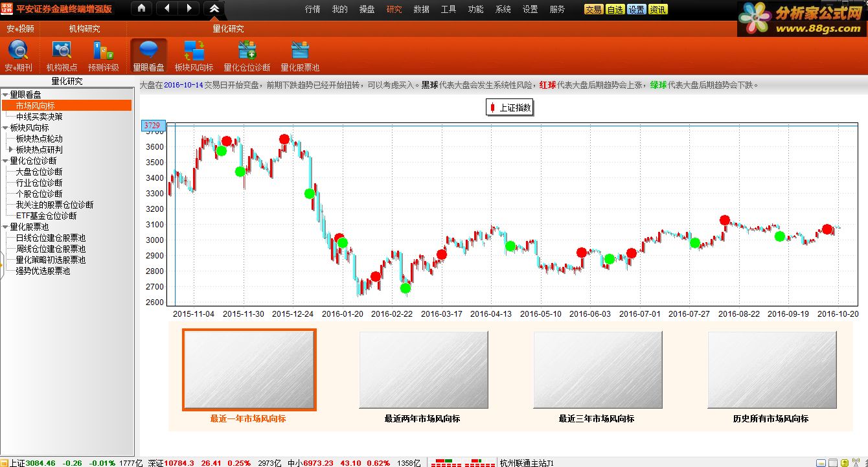Click the 上证 index value in status bar
The height and width of the screenshot is (467, 868).
pyautogui.click(x=40, y=463)
